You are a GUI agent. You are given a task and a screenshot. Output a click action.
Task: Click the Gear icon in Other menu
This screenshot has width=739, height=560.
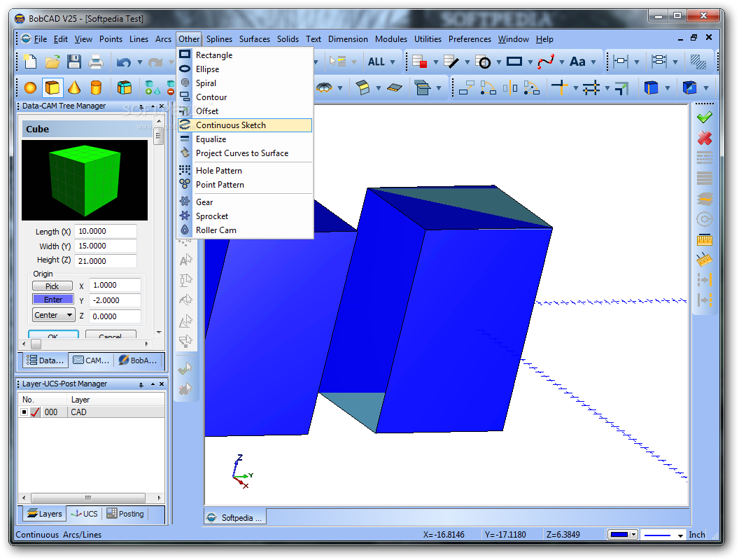(185, 202)
